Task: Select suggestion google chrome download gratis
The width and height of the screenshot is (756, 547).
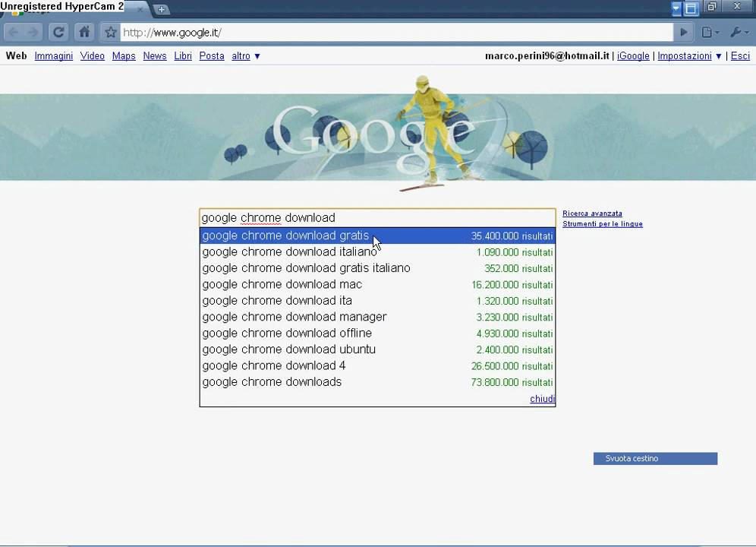Action: (x=377, y=236)
